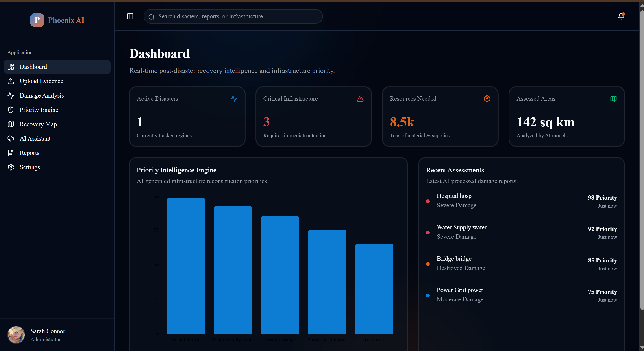This screenshot has height=351, width=644.
Task: Click the Phoenix AI logo icon
Action: tap(37, 20)
